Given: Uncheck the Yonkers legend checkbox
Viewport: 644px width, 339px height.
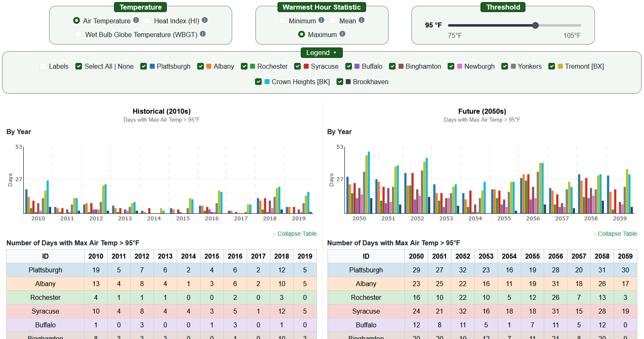Looking at the screenshot, I should pos(505,66).
